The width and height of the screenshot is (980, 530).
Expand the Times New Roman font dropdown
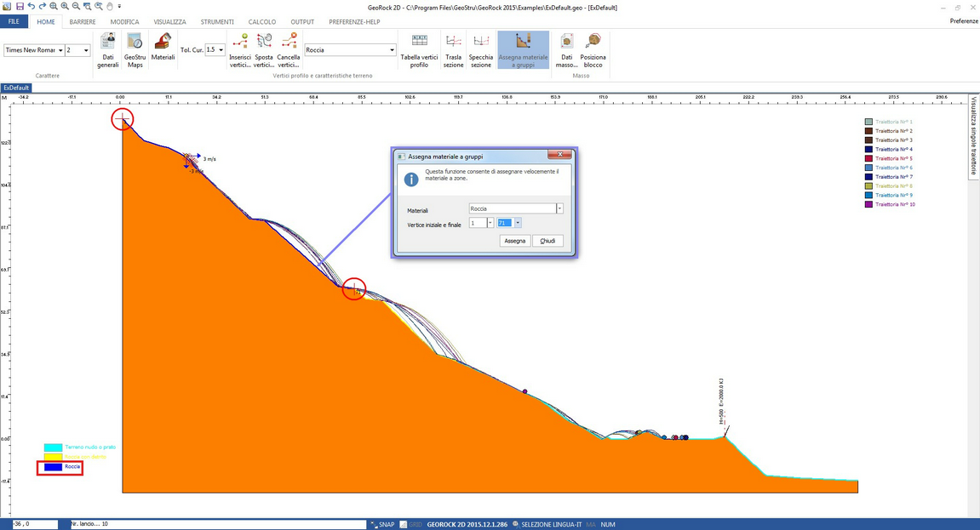pos(60,51)
